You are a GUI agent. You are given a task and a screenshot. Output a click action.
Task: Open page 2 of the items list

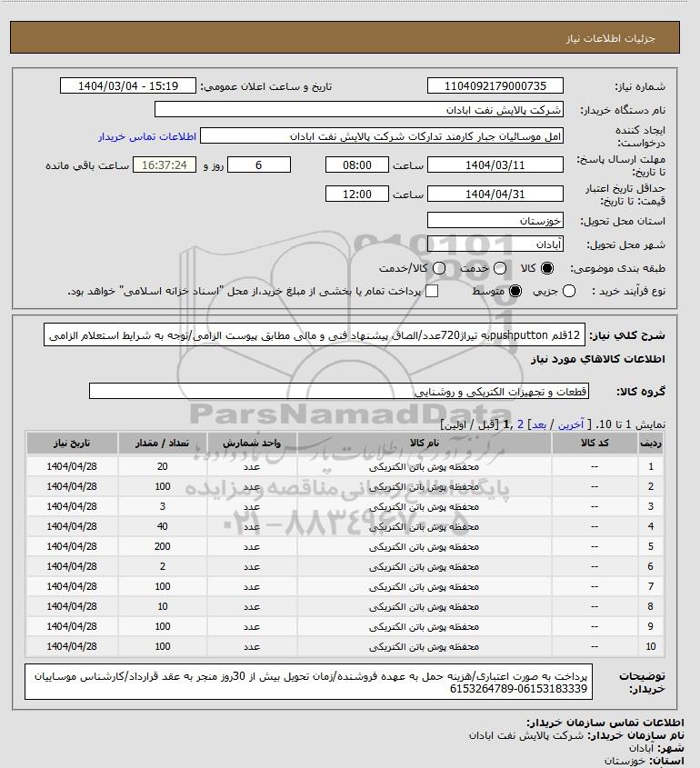[520, 424]
